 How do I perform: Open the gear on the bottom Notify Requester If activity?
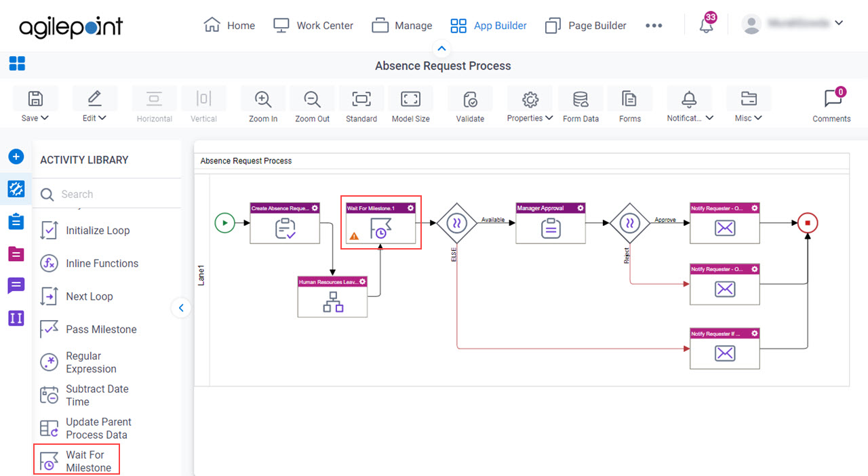point(755,334)
